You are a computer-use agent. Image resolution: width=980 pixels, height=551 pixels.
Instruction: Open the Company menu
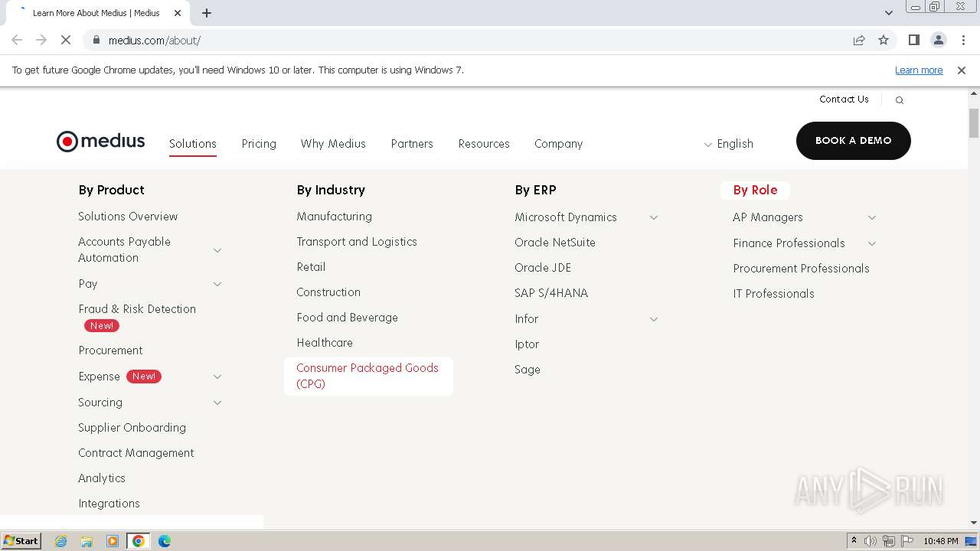pyautogui.click(x=559, y=144)
